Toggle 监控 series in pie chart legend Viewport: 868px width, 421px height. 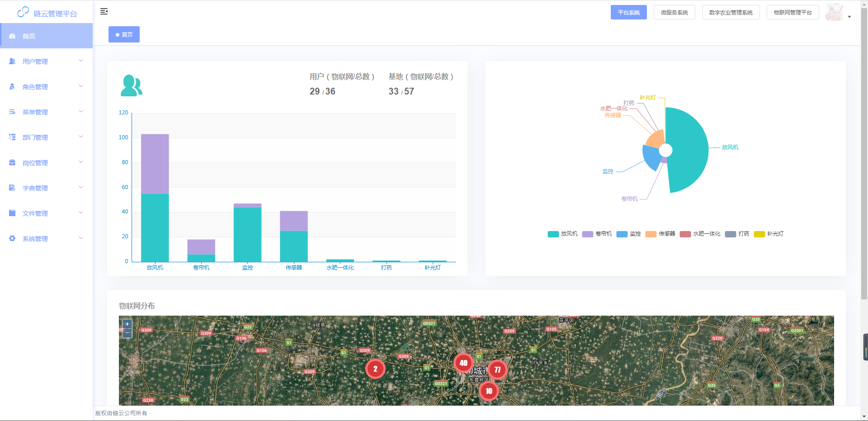[629, 234]
